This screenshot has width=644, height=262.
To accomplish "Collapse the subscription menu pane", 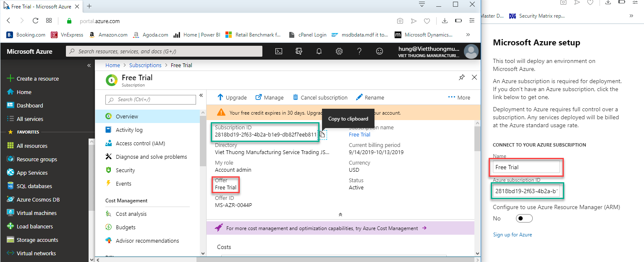I will point(201,95).
